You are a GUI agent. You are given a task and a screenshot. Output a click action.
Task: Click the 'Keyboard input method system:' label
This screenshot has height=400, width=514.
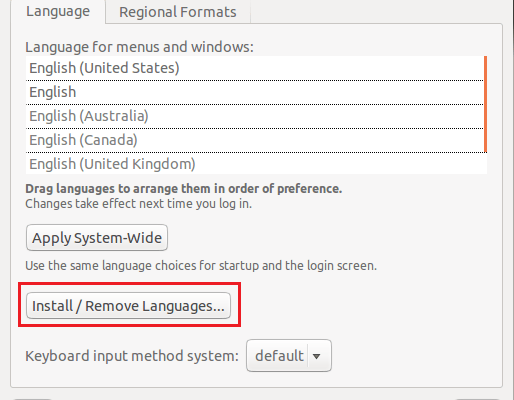[x=132, y=356]
